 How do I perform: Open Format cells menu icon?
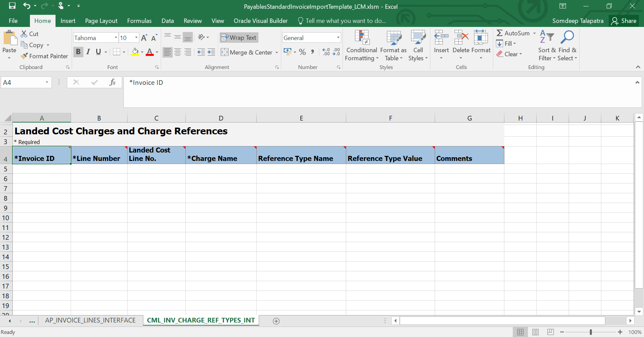pos(481,37)
